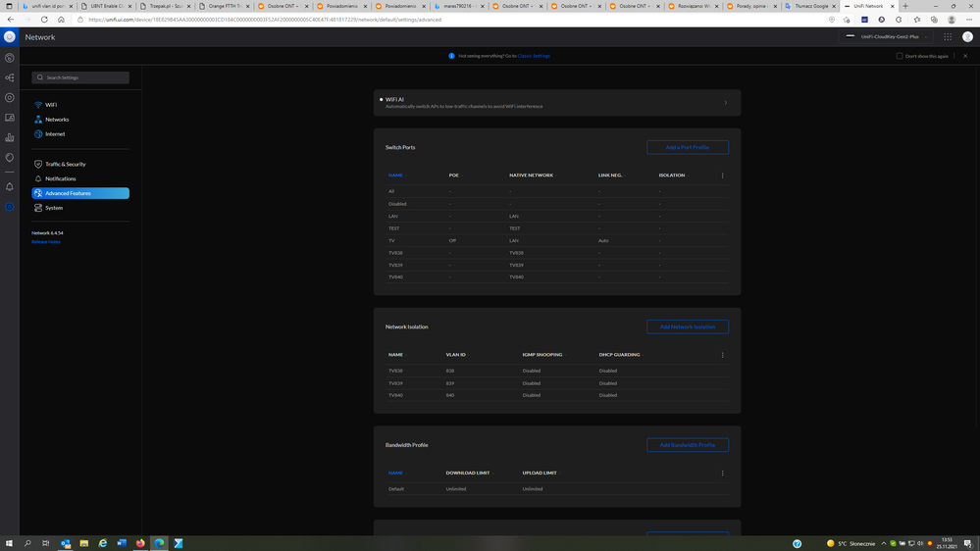Select Traffic & Security settings menu item

[65, 164]
